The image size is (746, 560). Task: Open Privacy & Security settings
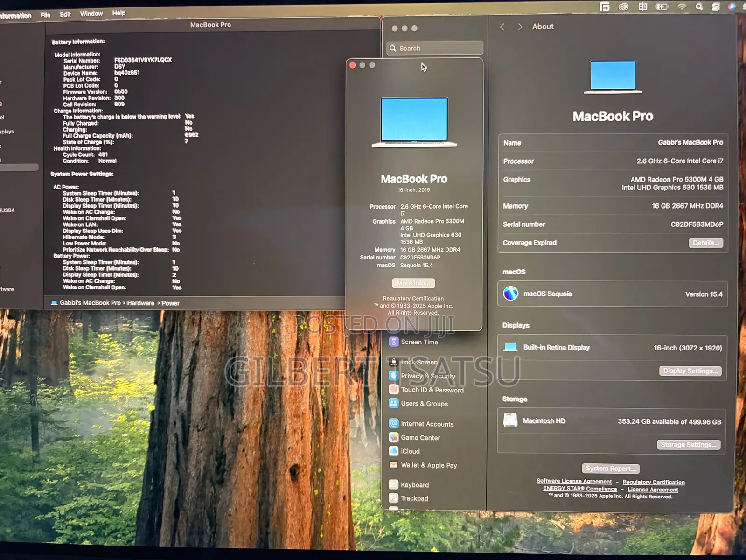tap(422, 376)
